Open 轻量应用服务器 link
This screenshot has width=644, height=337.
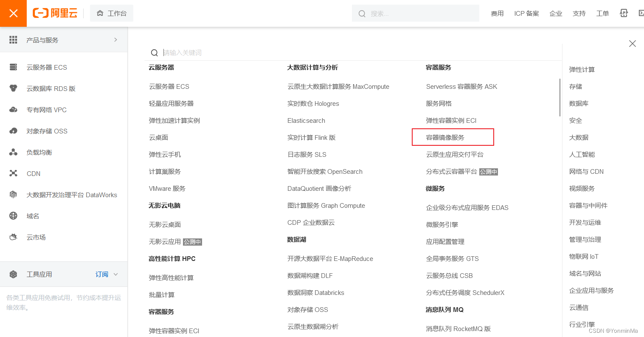tap(171, 103)
